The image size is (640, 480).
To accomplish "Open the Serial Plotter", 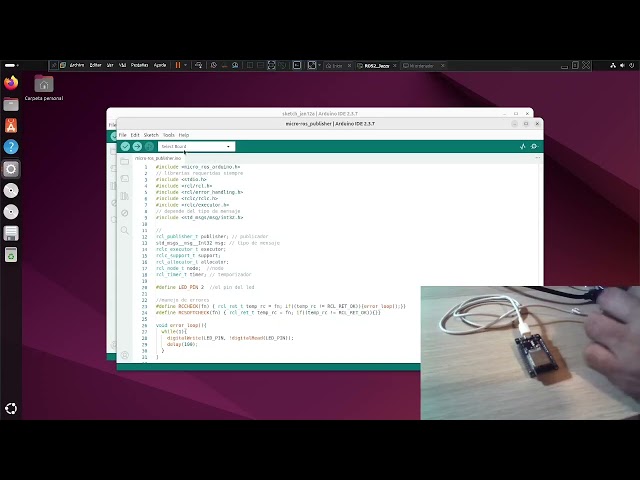I will click(522, 146).
